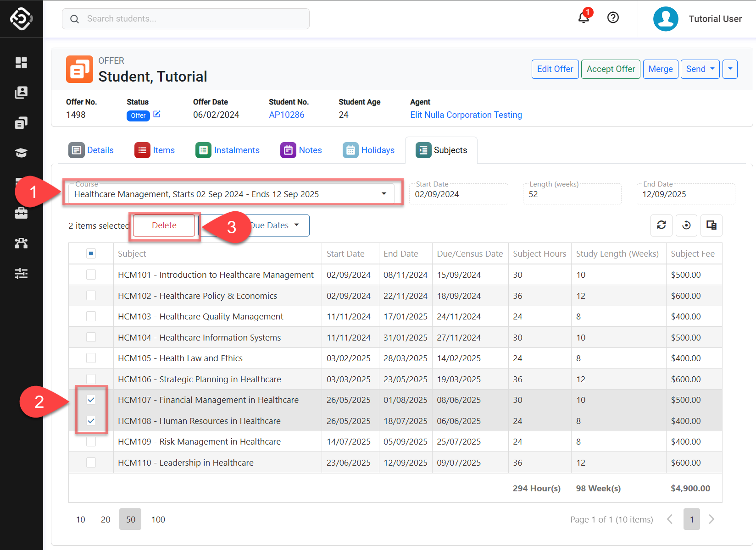Switch to the Items tab
Screen dimensions: 756x550
[155, 150]
